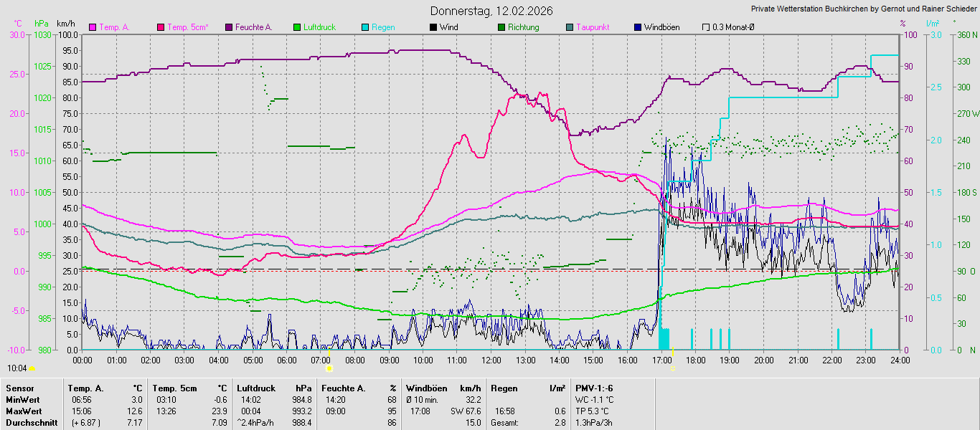Click the dark green Richtung legend square
The width and height of the screenshot is (980, 430).
click(x=501, y=27)
